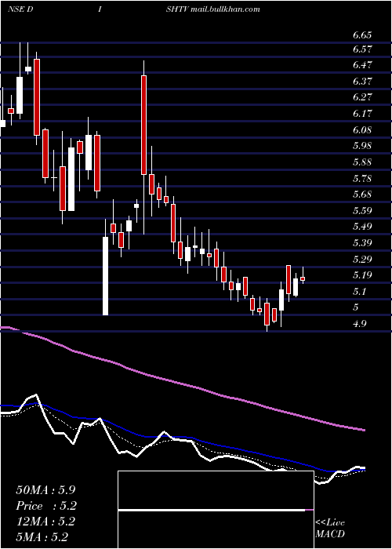Click the pink 50MA line
The width and height of the screenshot is (392, 549).
[x=182, y=383]
